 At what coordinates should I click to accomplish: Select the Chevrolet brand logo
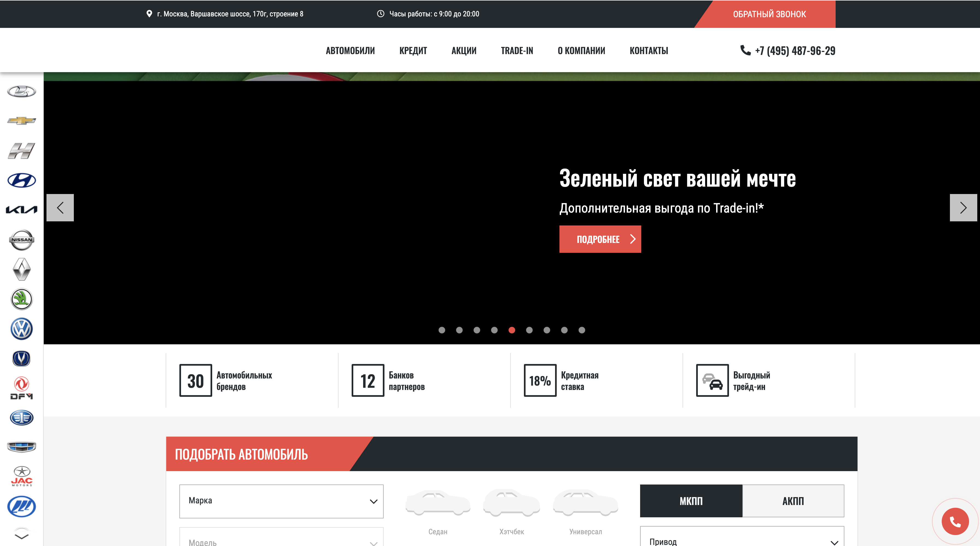(22, 121)
